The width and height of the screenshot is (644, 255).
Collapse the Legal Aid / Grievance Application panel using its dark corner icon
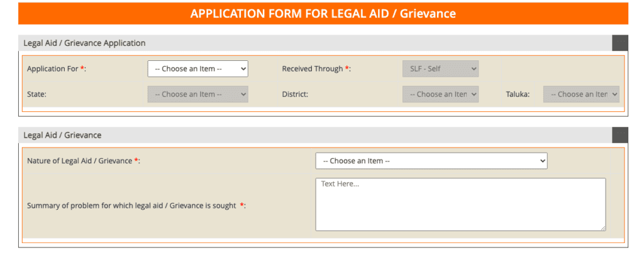[619, 43]
